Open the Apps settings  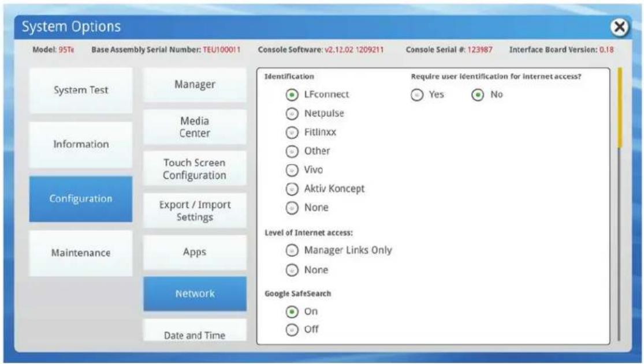tap(195, 253)
